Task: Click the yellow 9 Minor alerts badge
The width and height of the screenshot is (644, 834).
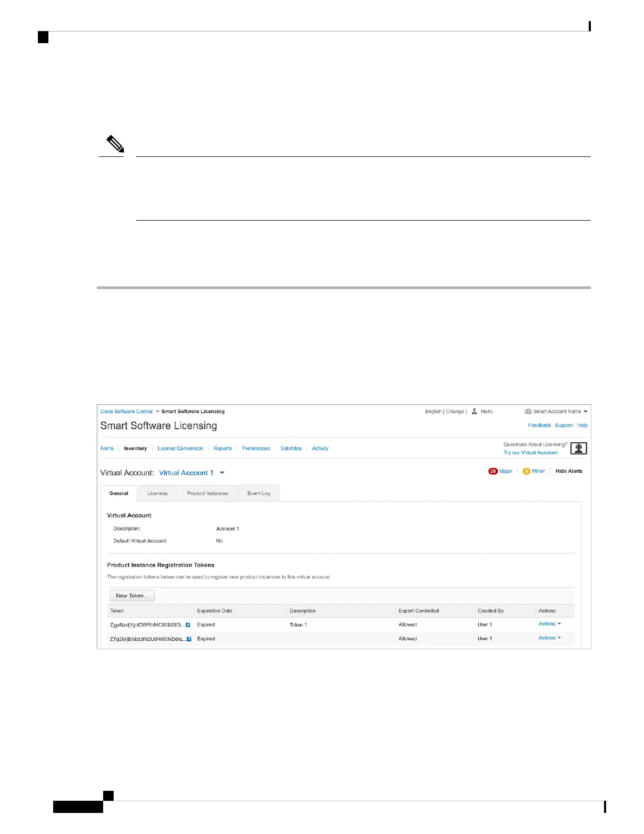Action: point(526,471)
